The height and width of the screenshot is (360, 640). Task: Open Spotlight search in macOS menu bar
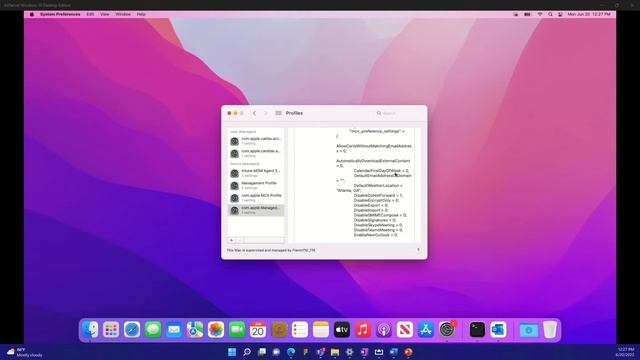550,14
